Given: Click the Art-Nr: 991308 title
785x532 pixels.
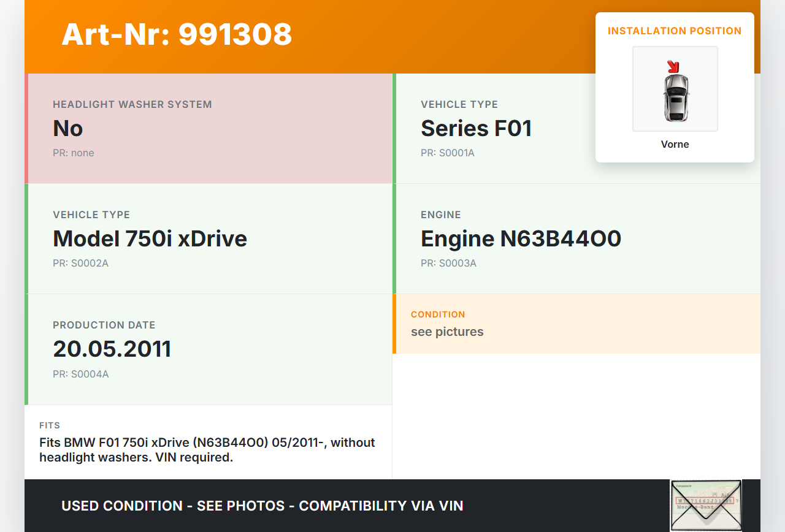Looking at the screenshot, I should [x=177, y=34].
